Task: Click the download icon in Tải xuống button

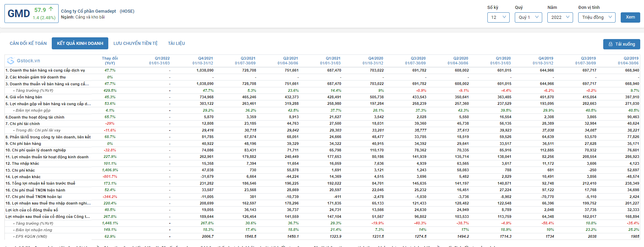Action: click(x=610, y=44)
